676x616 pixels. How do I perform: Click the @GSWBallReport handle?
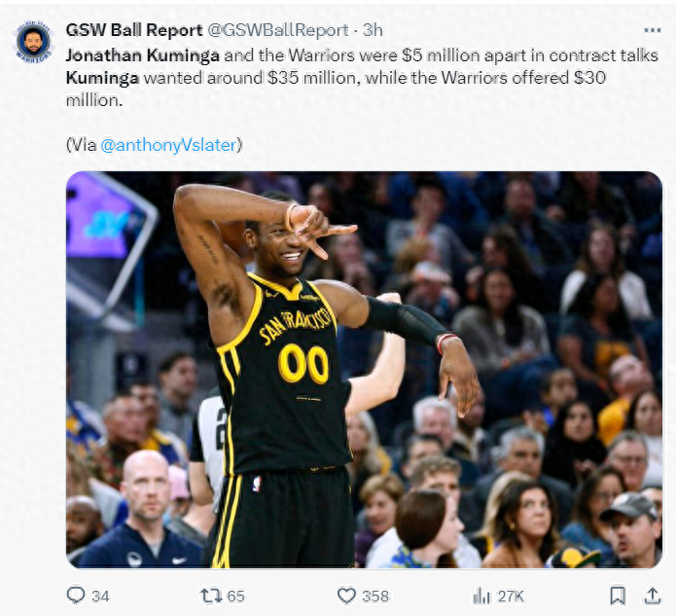[x=278, y=30]
